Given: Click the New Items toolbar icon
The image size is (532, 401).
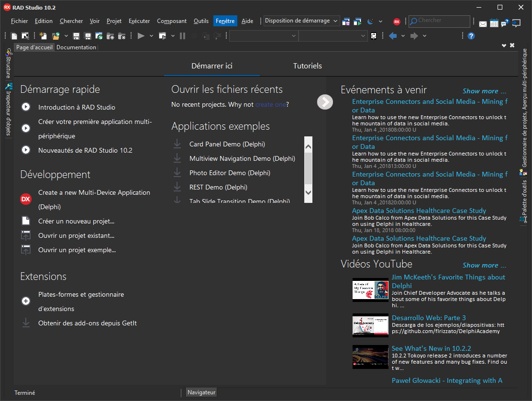Looking at the screenshot, I should click(x=43, y=36).
